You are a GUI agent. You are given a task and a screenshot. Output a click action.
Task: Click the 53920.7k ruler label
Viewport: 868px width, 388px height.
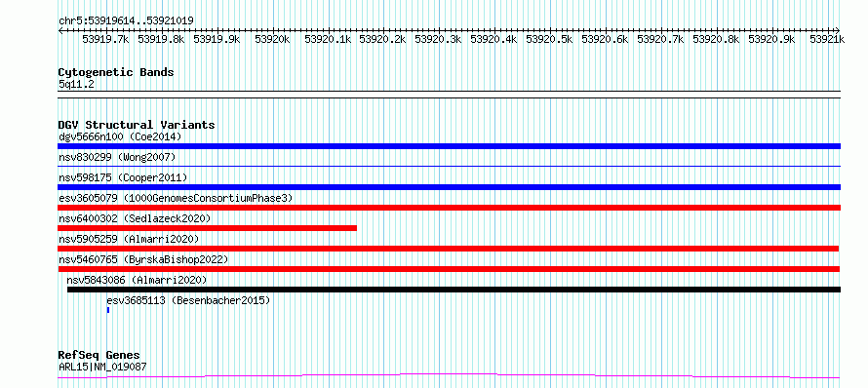click(x=661, y=39)
